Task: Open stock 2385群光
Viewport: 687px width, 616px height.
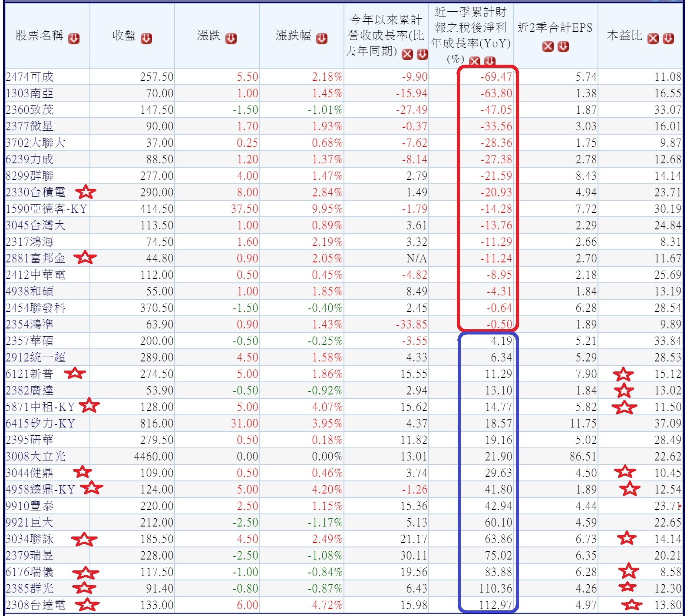Action: [30, 589]
